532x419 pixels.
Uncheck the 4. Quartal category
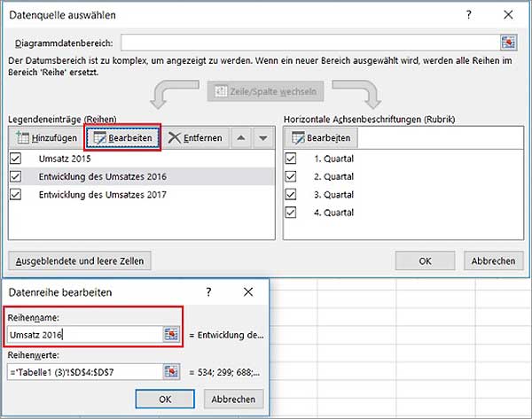(x=291, y=213)
